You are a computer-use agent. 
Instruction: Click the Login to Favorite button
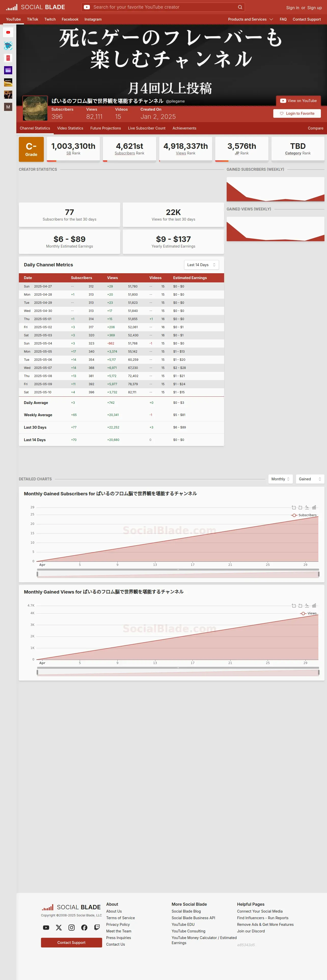point(297,113)
